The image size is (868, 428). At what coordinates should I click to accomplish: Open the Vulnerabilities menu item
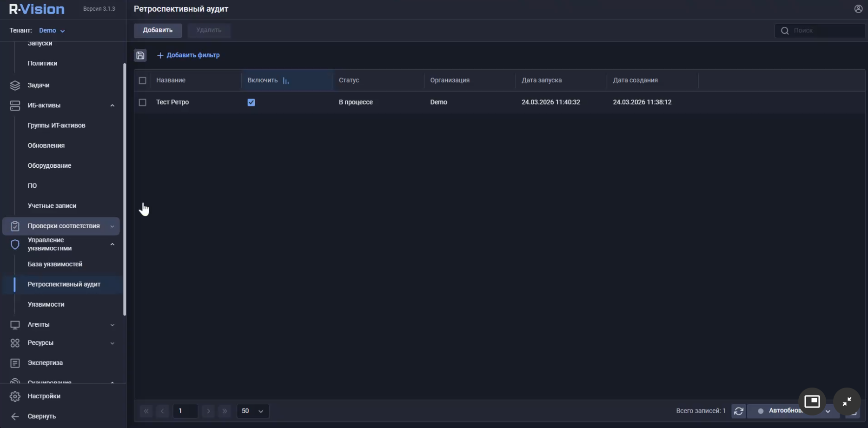[46, 304]
